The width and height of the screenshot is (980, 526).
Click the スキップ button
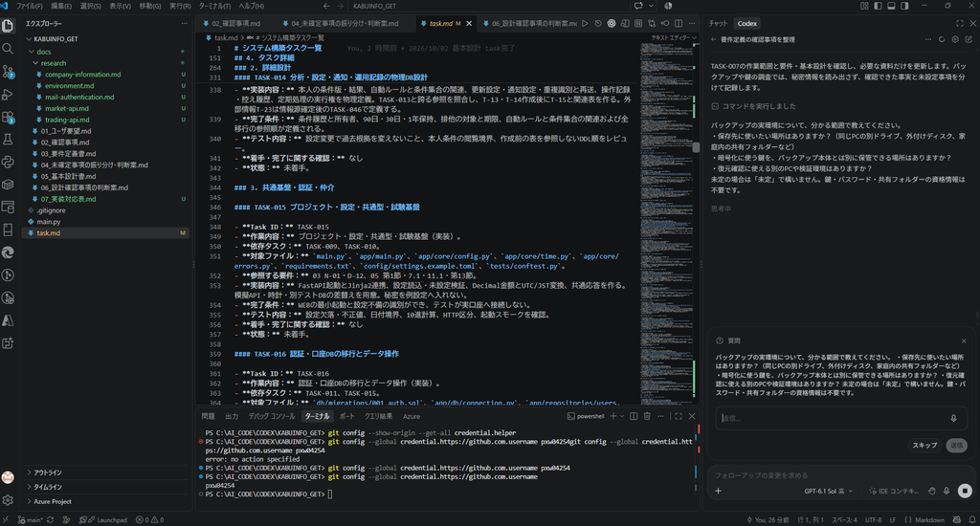click(x=924, y=446)
